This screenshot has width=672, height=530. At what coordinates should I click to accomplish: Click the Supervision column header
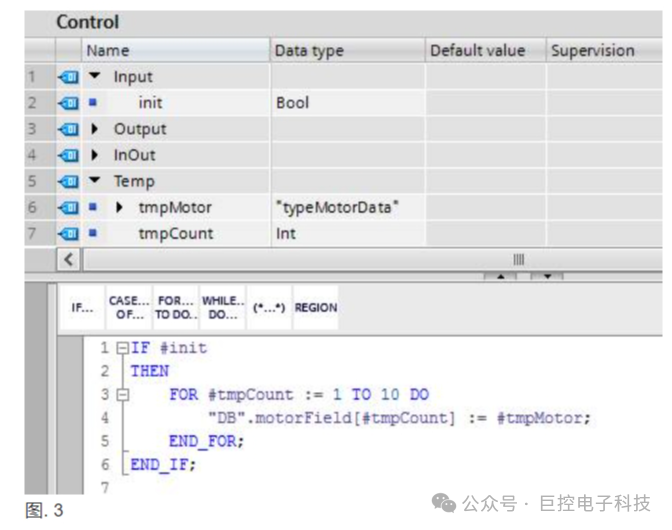click(605, 51)
